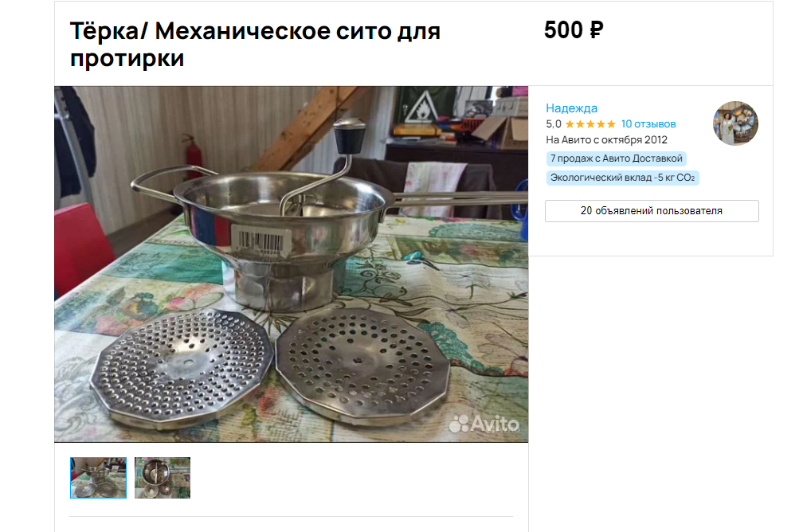Click the Avito watermark logo on photo
Image resolution: width=799 pixels, height=532 pixels.
484,424
